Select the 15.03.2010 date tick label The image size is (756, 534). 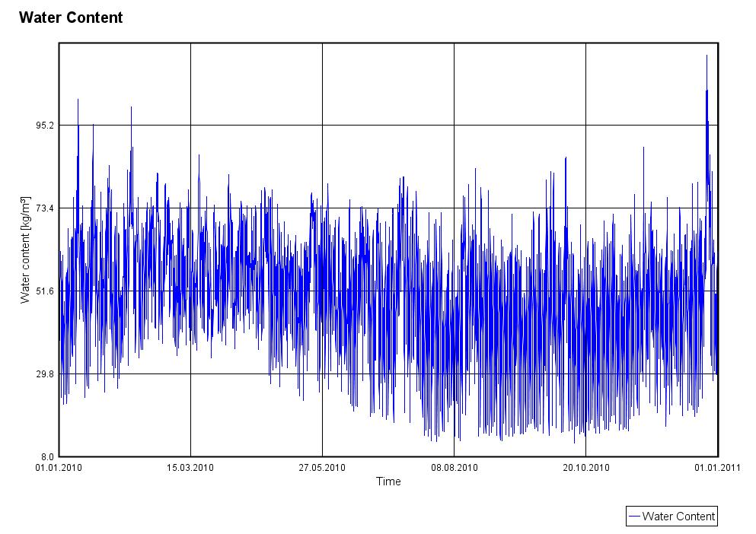[190, 468]
